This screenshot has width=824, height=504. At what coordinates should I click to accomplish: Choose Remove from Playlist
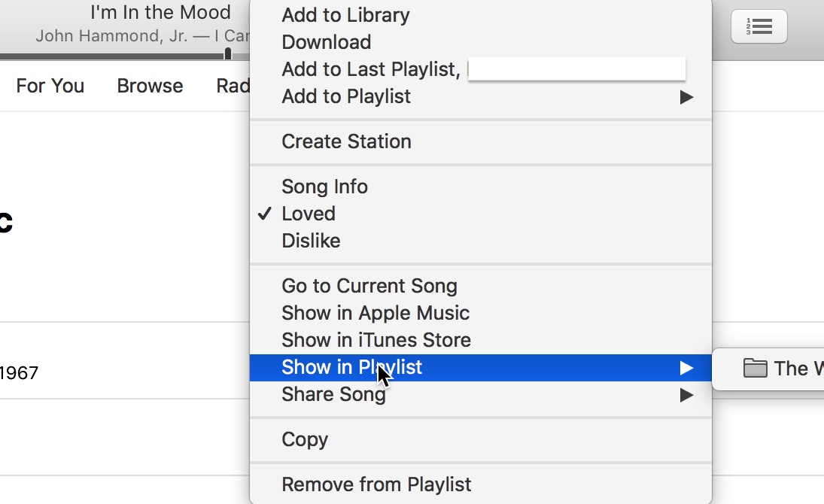click(x=376, y=484)
